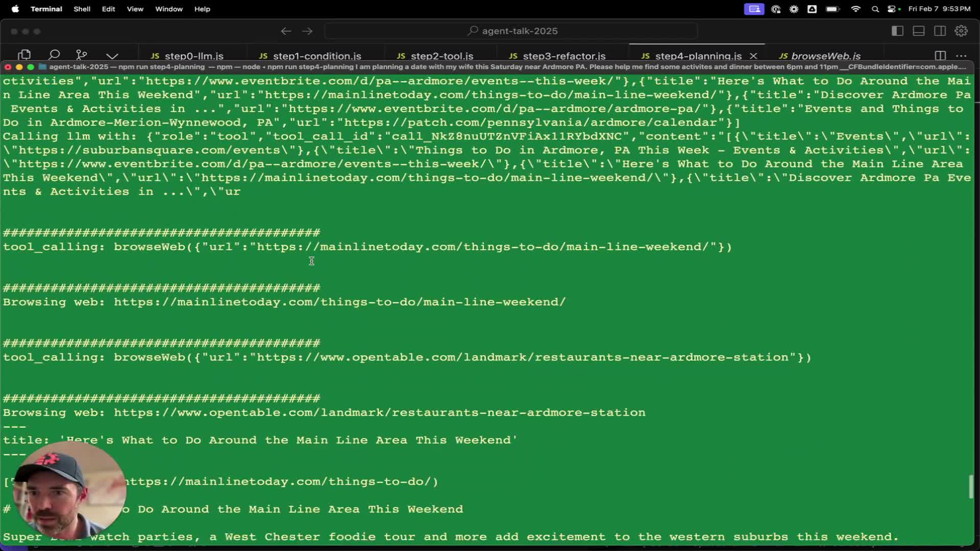The width and height of the screenshot is (980, 551).
Task: Open the customize layout gear icon
Action: point(961,31)
